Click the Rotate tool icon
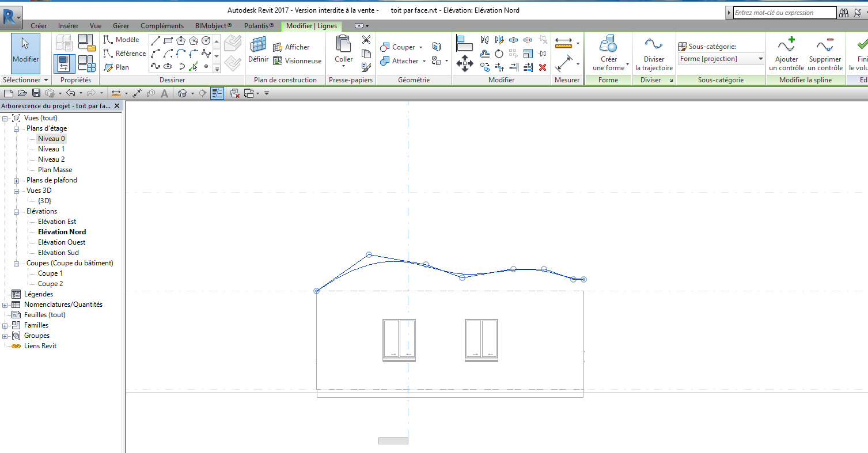This screenshot has width=868, height=453. [499, 54]
